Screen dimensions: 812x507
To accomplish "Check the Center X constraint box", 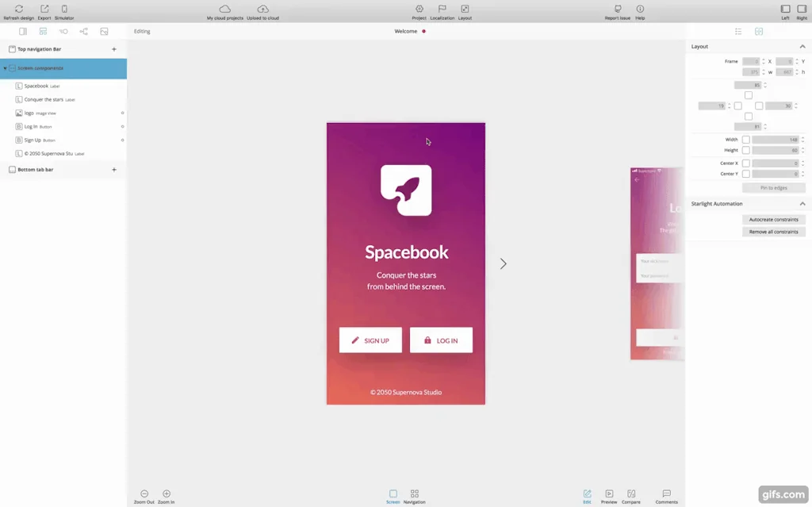I will click(746, 163).
